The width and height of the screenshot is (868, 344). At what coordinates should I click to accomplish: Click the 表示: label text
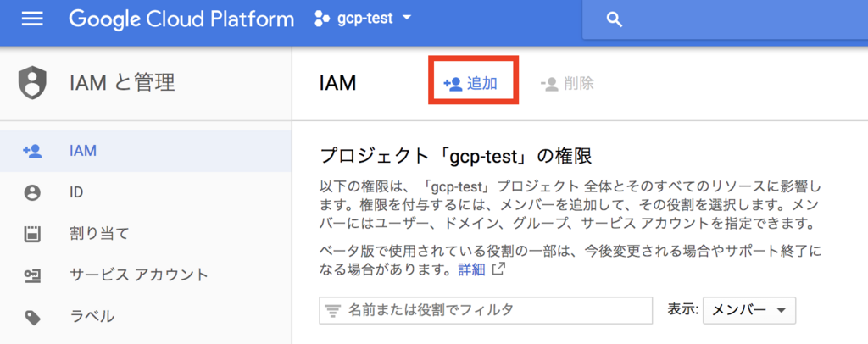(x=684, y=310)
